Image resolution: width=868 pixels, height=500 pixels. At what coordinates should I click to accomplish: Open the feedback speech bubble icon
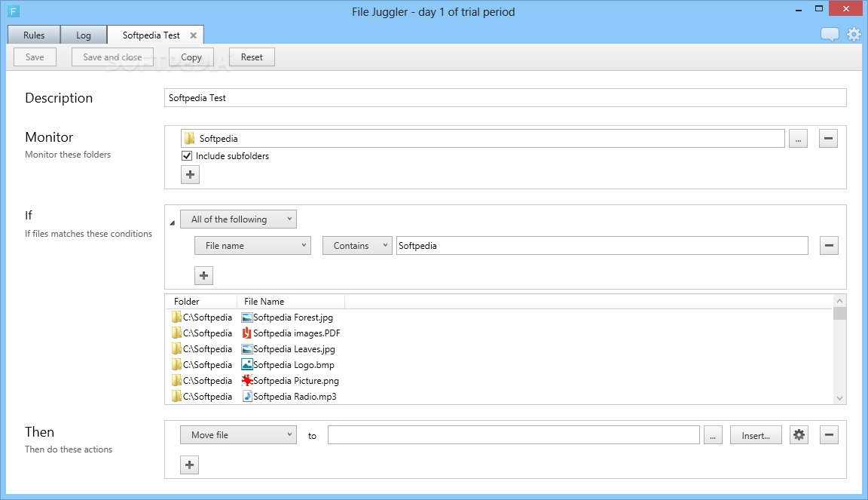[x=830, y=35]
